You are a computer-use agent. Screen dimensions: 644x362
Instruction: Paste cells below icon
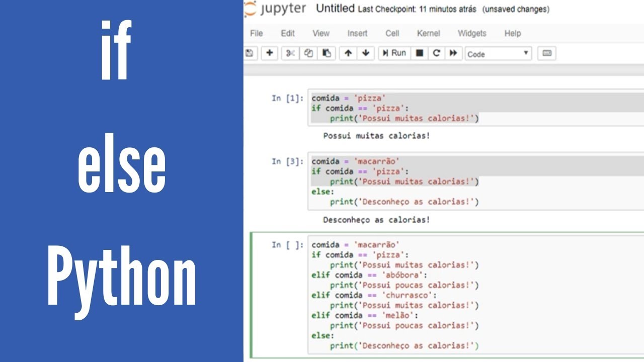(x=327, y=53)
